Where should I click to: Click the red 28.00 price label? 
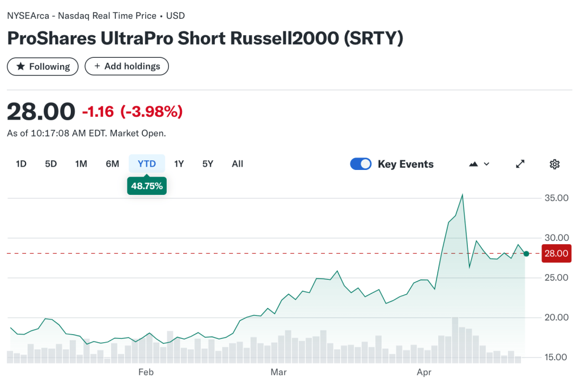pos(556,253)
